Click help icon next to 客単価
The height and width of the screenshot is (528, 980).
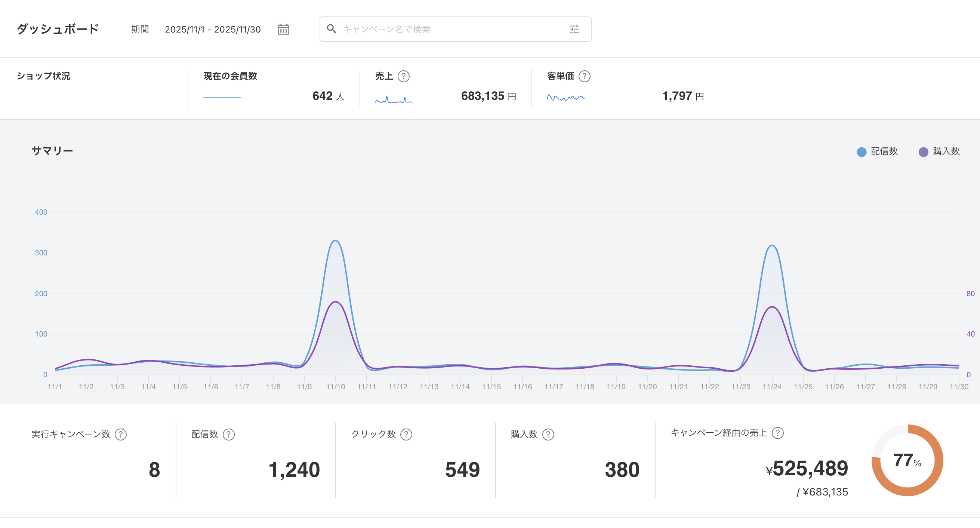[584, 77]
